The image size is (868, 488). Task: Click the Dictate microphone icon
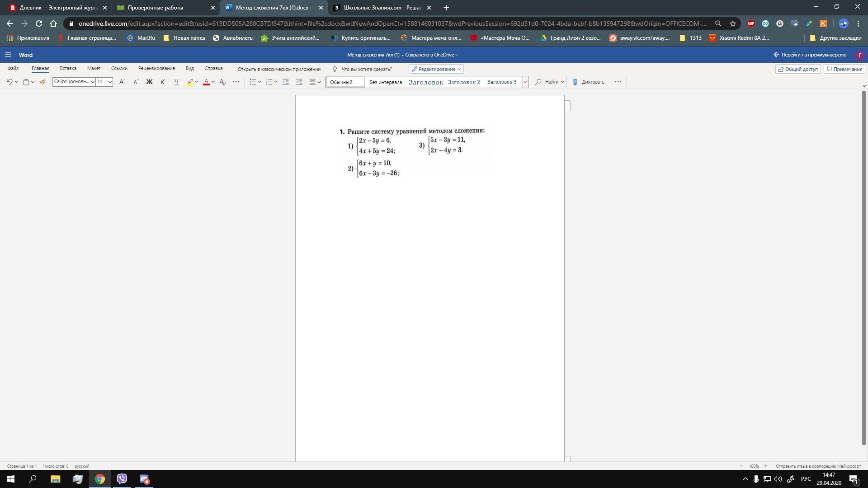(575, 82)
